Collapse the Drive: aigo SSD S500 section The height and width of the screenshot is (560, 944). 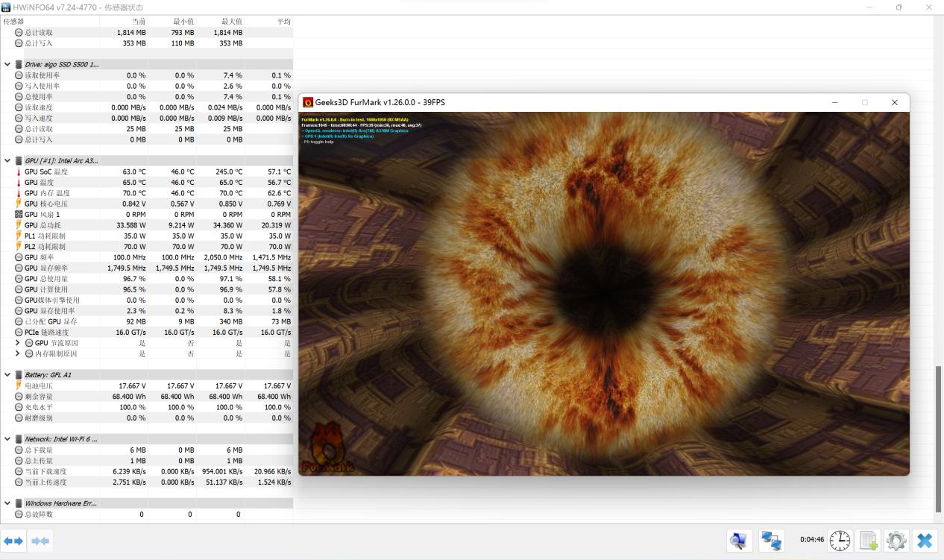click(7, 64)
